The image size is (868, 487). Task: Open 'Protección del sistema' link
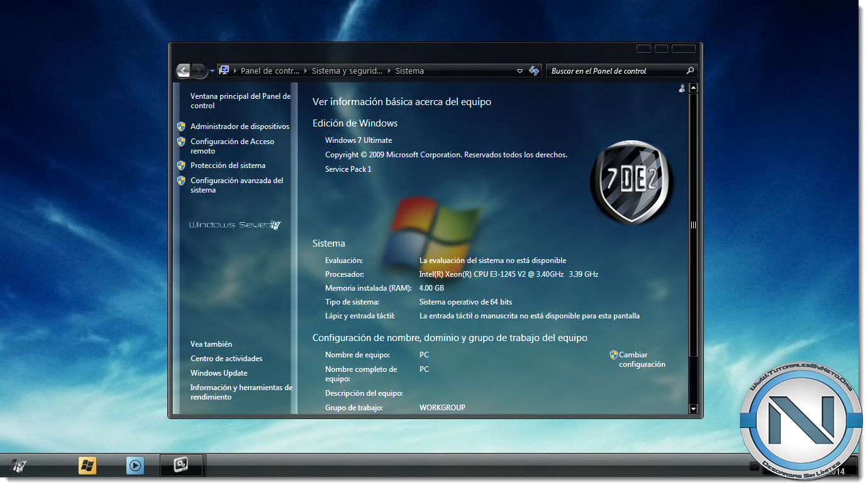[x=228, y=165]
